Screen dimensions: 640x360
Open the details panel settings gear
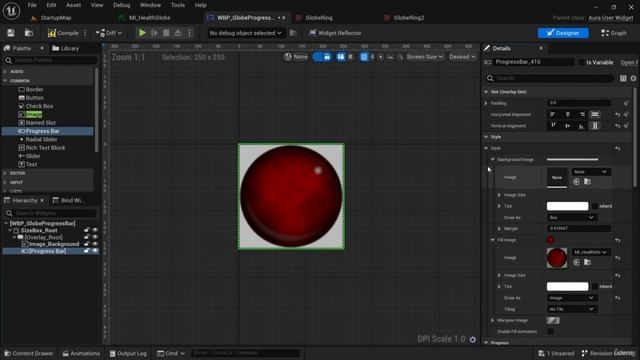tap(633, 78)
